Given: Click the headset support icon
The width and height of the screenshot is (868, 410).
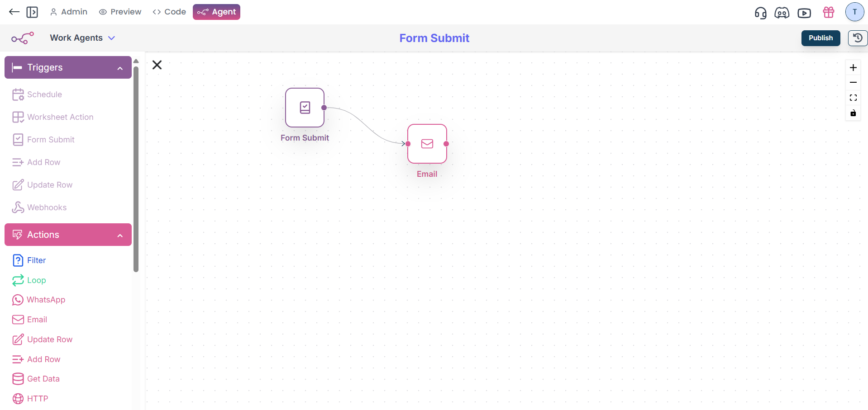Looking at the screenshot, I should click(760, 13).
